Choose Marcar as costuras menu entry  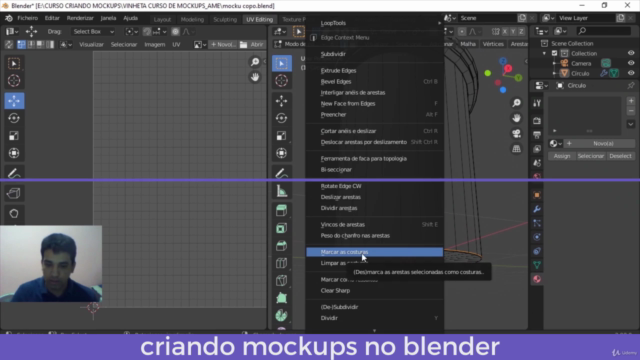pos(374,252)
